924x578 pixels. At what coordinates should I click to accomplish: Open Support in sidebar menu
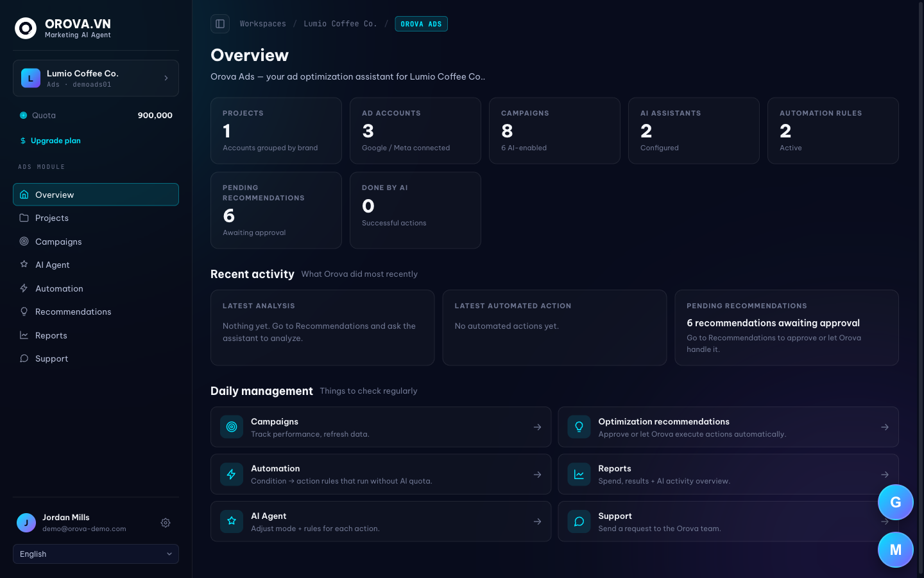[x=96, y=358]
